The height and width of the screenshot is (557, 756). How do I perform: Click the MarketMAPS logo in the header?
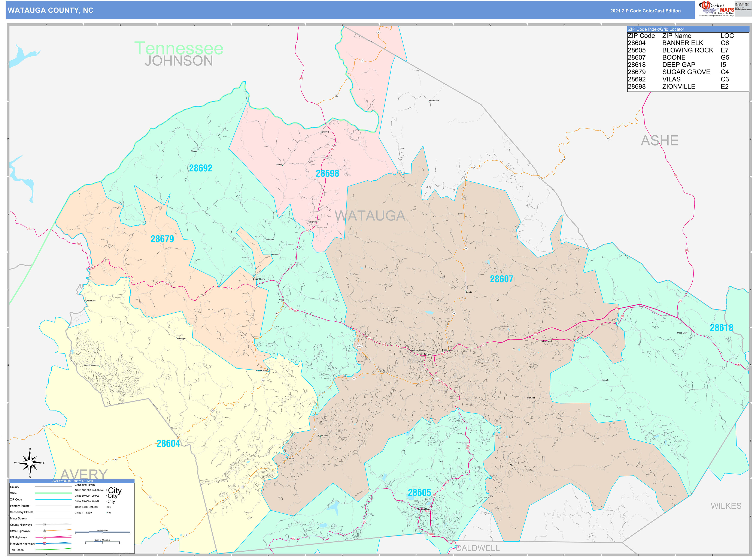[717, 9]
